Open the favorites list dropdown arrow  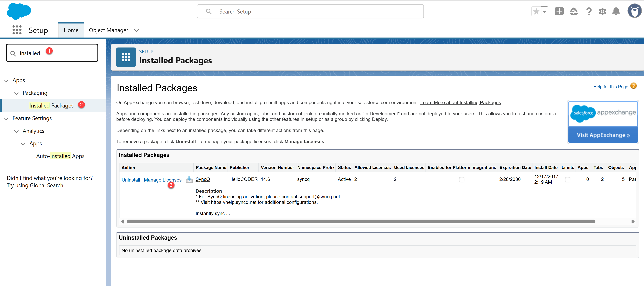(544, 11)
